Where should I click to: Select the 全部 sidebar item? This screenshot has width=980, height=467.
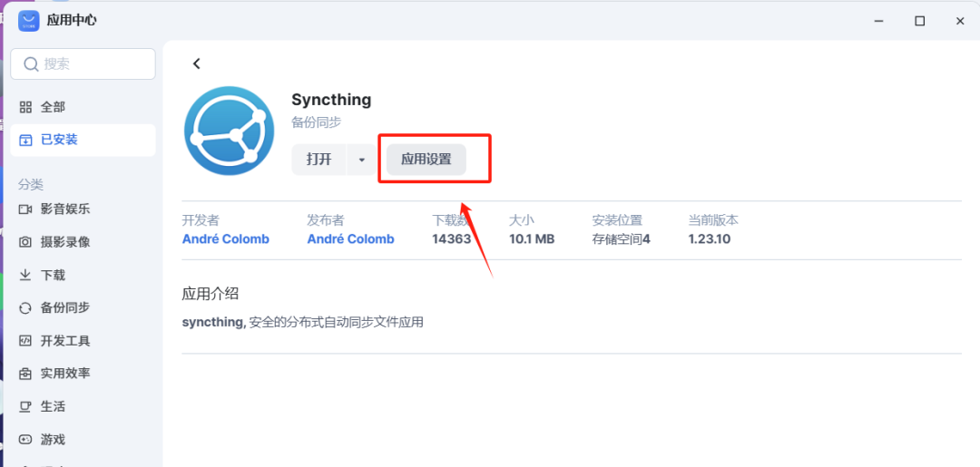83,107
